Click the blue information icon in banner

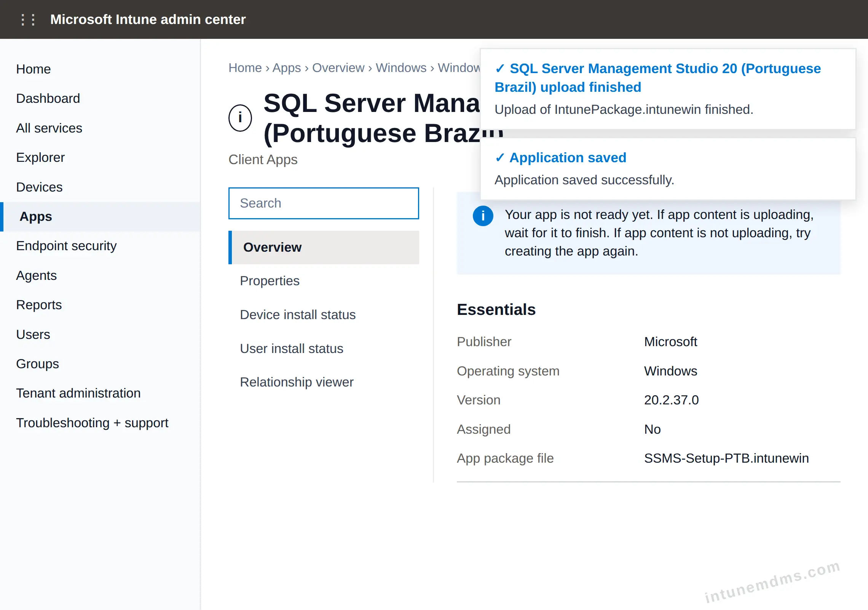tap(483, 216)
